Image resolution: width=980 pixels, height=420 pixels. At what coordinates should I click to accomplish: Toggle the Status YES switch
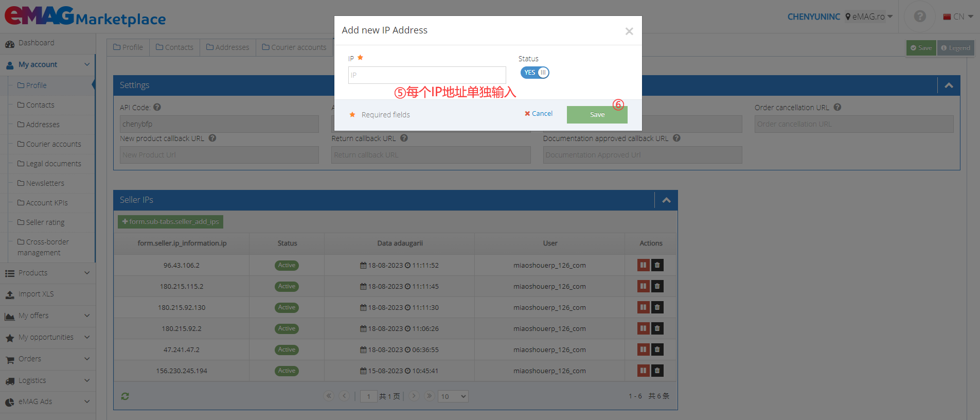coord(535,73)
